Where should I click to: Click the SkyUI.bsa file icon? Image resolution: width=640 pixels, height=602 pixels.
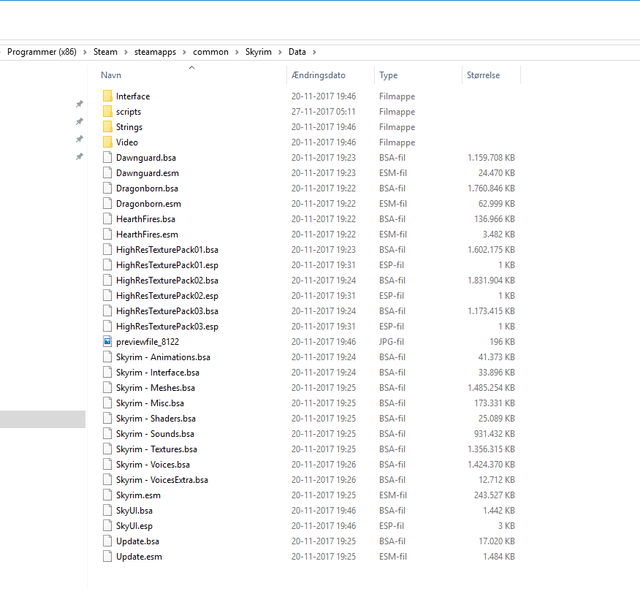click(107, 511)
